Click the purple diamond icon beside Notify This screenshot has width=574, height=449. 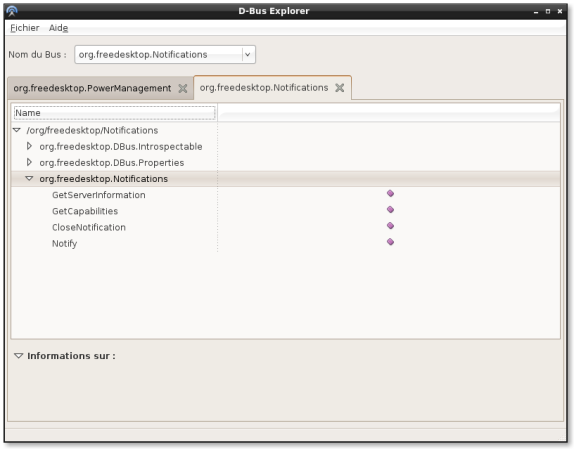[x=390, y=242]
